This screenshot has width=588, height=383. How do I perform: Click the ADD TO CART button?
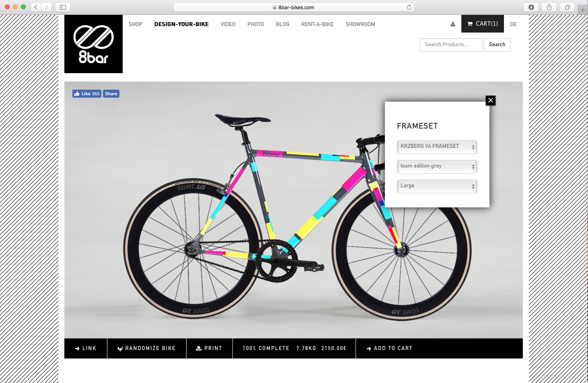pos(389,348)
